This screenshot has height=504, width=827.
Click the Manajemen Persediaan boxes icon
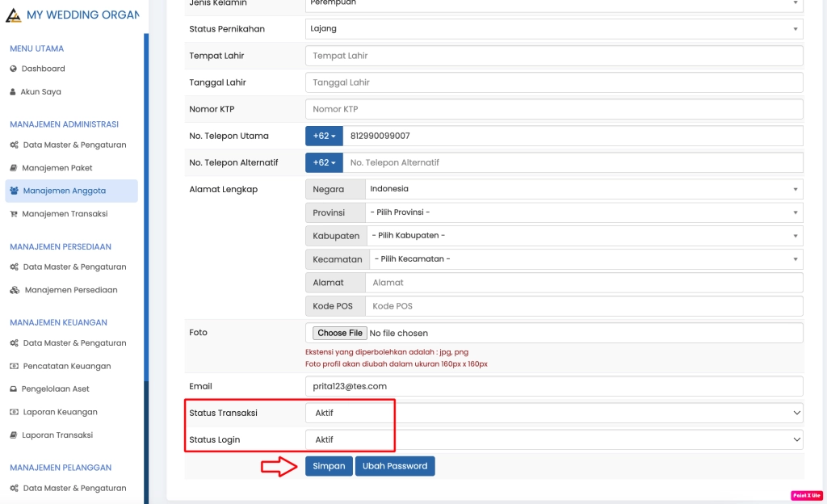(x=15, y=290)
